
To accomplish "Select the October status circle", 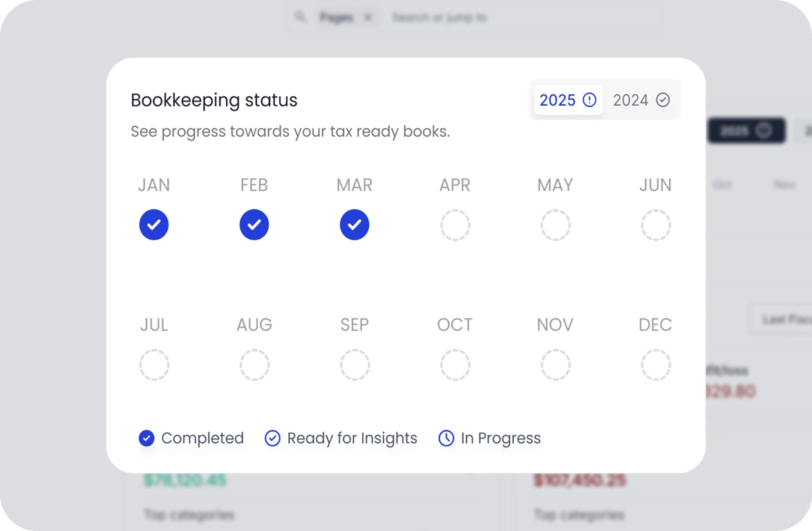I will point(455,364).
